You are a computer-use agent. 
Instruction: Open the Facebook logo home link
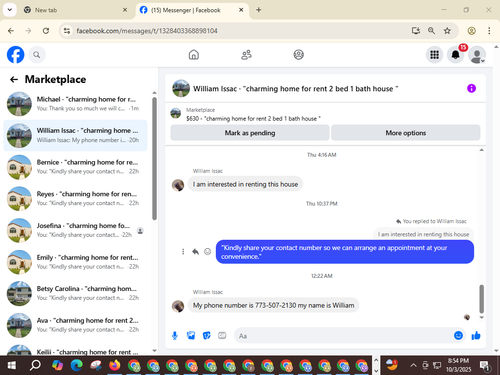(16, 55)
